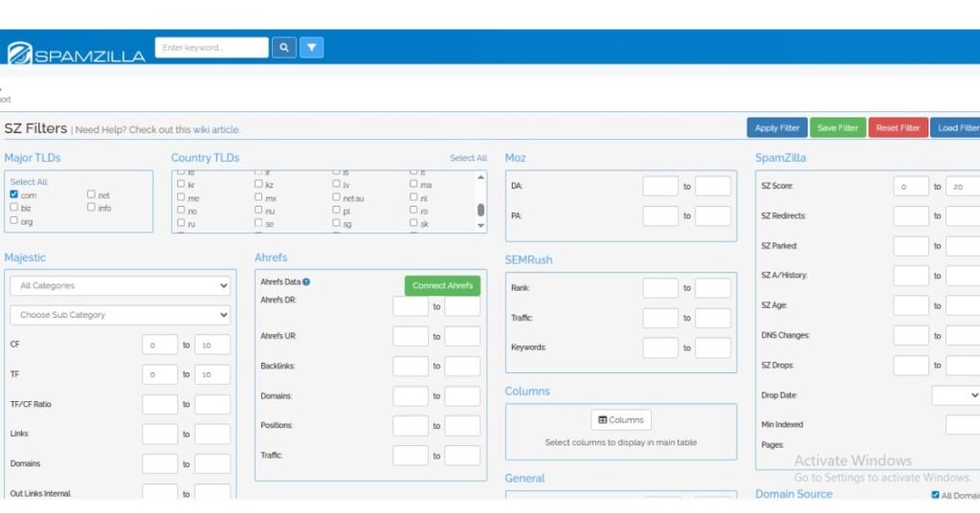Check the .ru country TLD checkbox

(181, 222)
